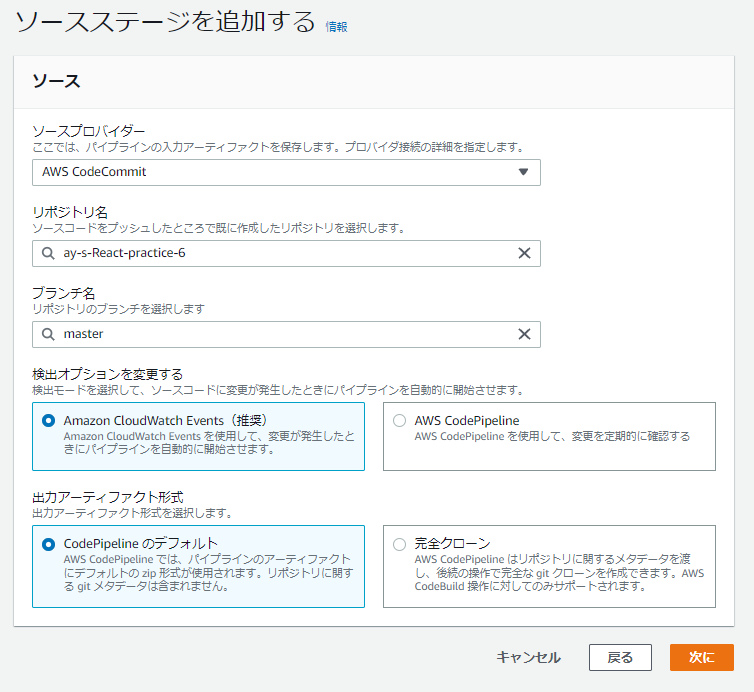The image size is (754, 692).
Task: Clear the master branch with X icon
Action: click(524, 334)
